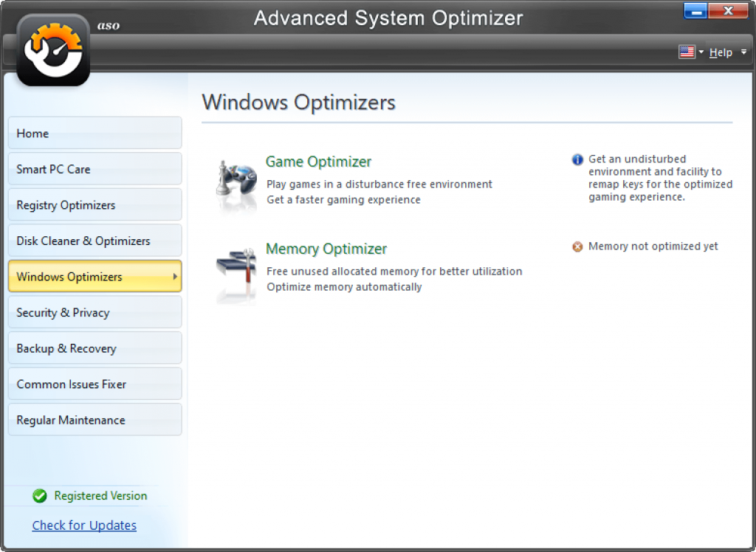Open Regular Maintenance section
Screen dimensions: 756x552
pos(95,420)
